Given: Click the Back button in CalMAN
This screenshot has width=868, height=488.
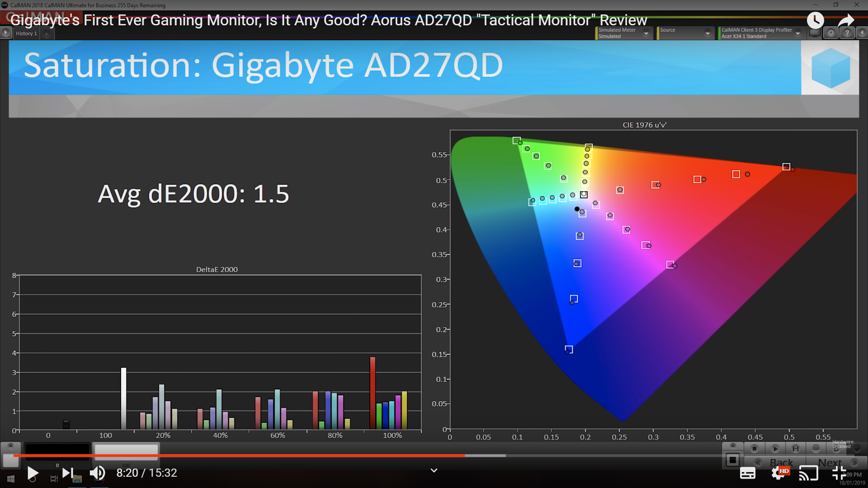Looking at the screenshot, I should pos(775,463).
